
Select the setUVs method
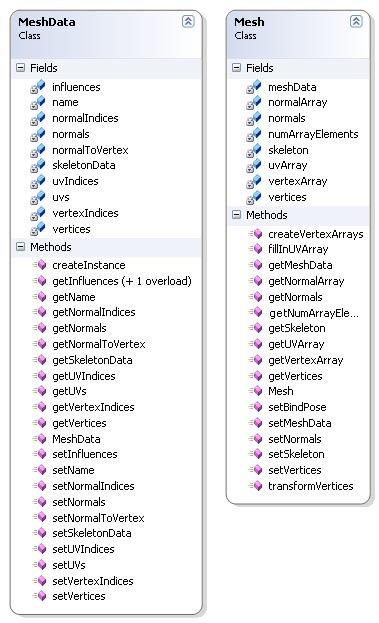point(69,565)
